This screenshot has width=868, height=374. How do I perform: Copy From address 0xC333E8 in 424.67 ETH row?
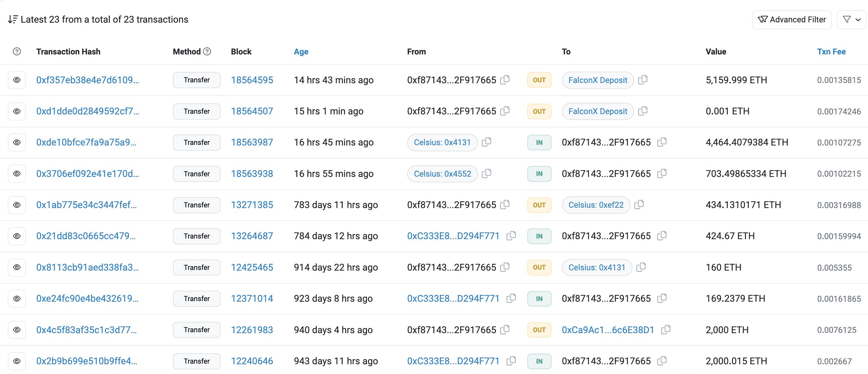point(511,235)
